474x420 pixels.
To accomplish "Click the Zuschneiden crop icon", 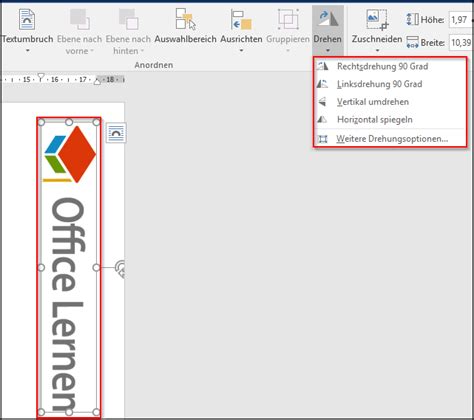I will click(377, 19).
